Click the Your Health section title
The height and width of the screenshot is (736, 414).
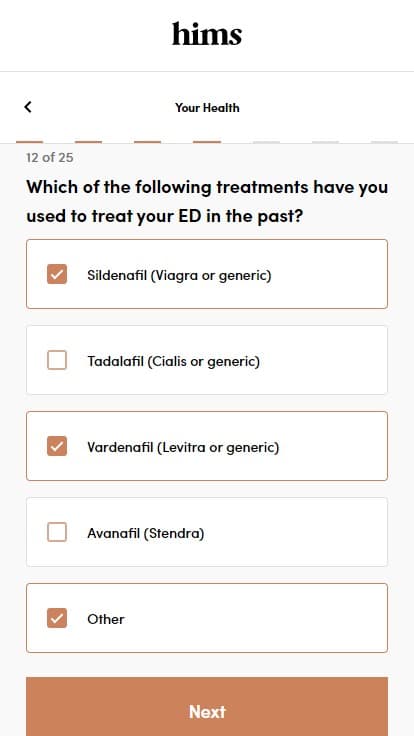pos(207,107)
